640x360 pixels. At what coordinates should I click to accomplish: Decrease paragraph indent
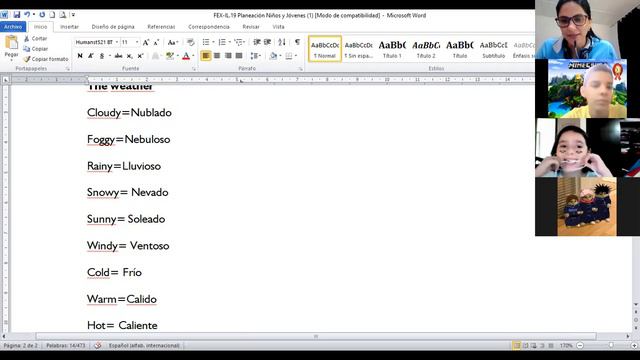[x=257, y=42]
